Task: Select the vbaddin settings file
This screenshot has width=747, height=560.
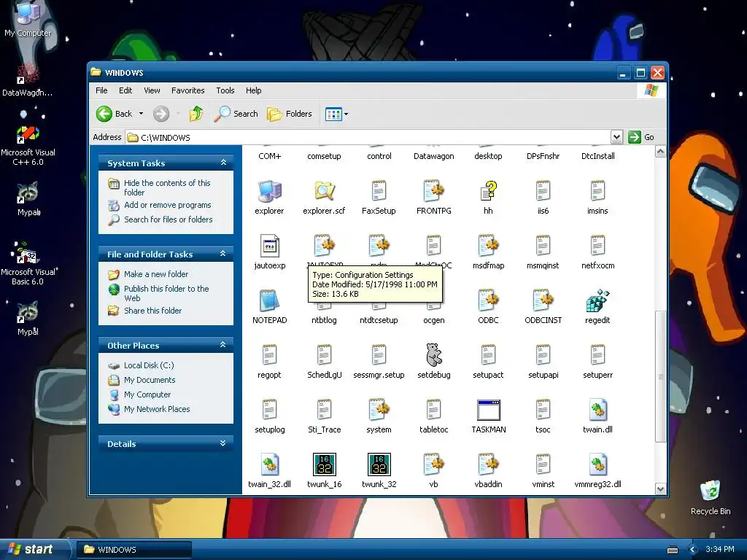Action: click(488, 464)
